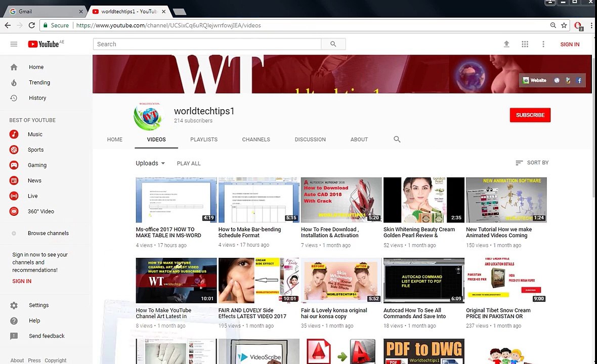Click the News icon in sidebar
Screen dimensions: 597x364
[x=14, y=180]
